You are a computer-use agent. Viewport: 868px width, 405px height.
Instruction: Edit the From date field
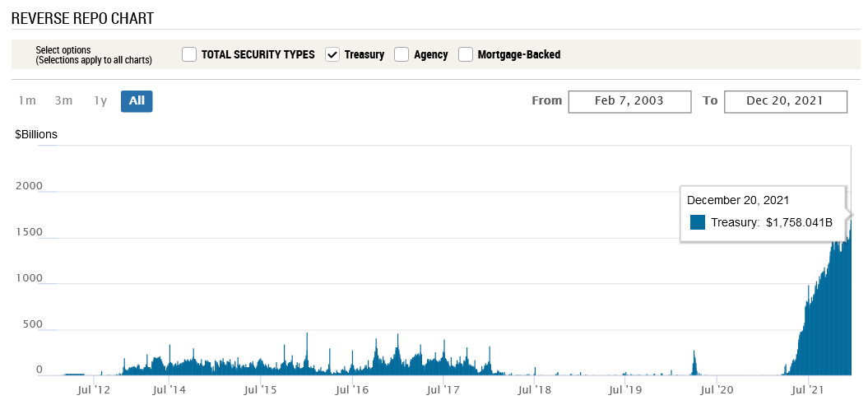pyautogui.click(x=629, y=101)
